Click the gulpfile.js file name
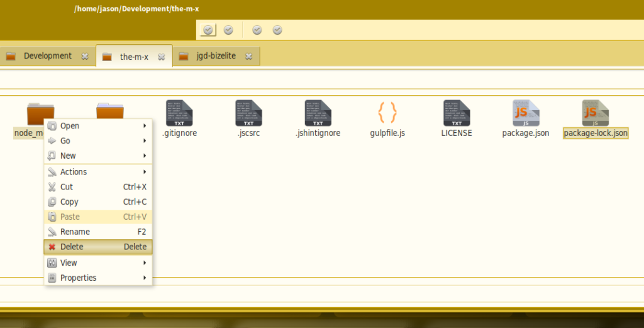Viewport: 644px width, 328px height. pos(387,133)
